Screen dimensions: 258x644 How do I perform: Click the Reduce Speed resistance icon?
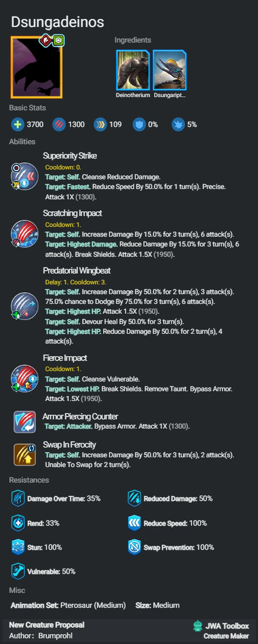point(134,523)
